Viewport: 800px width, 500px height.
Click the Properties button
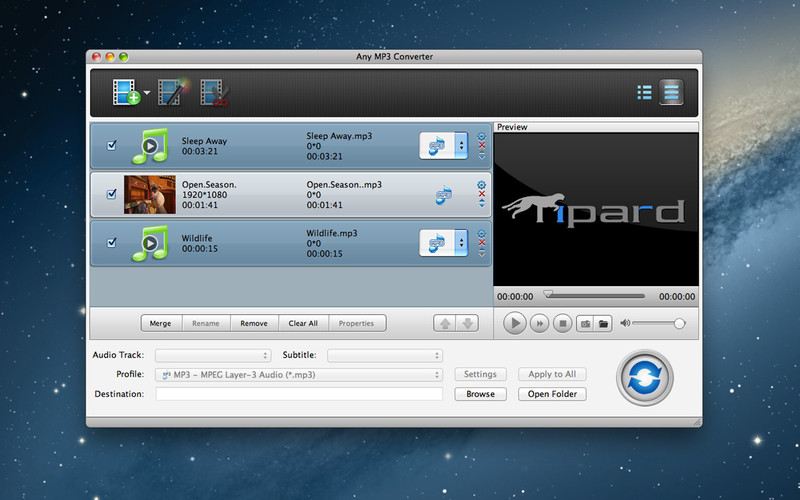(357, 323)
